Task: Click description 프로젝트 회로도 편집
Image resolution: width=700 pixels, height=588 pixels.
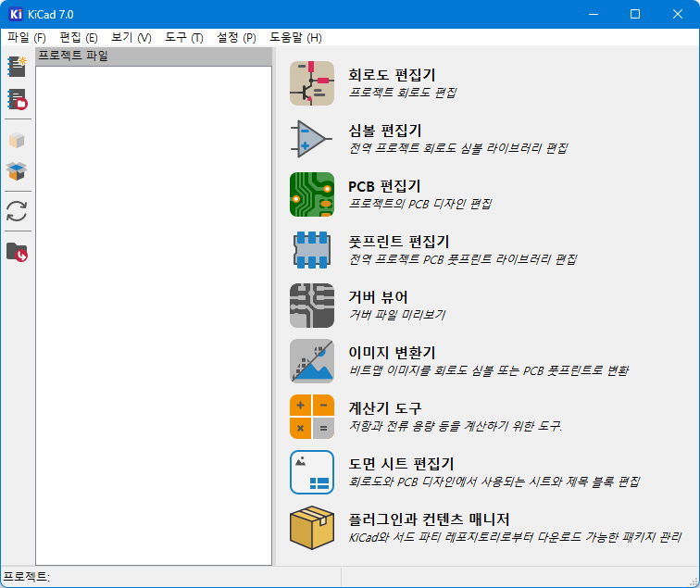Action: [402, 93]
